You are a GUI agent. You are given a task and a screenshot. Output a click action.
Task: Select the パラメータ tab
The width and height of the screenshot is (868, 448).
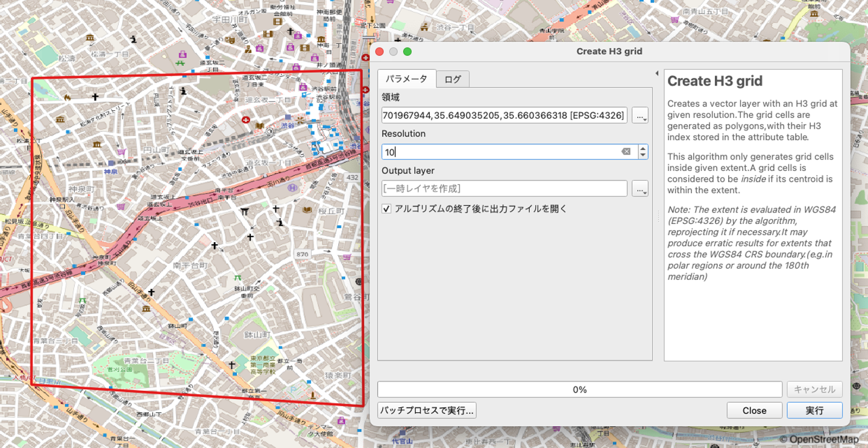coord(406,79)
